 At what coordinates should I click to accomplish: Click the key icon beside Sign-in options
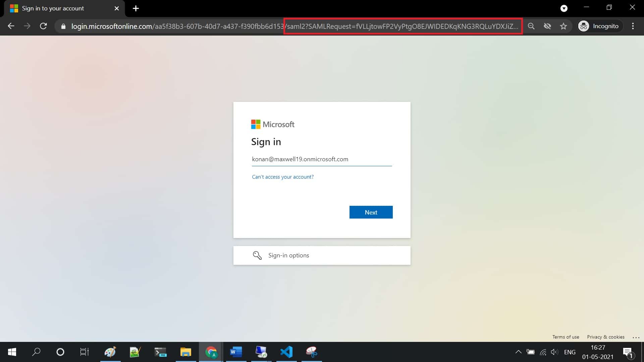(x=257, y=255)
